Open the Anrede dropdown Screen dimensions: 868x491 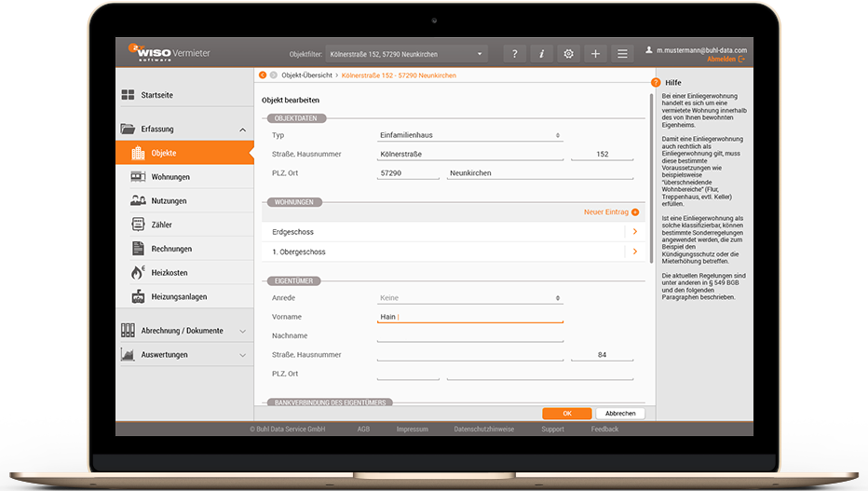[470, 298]
